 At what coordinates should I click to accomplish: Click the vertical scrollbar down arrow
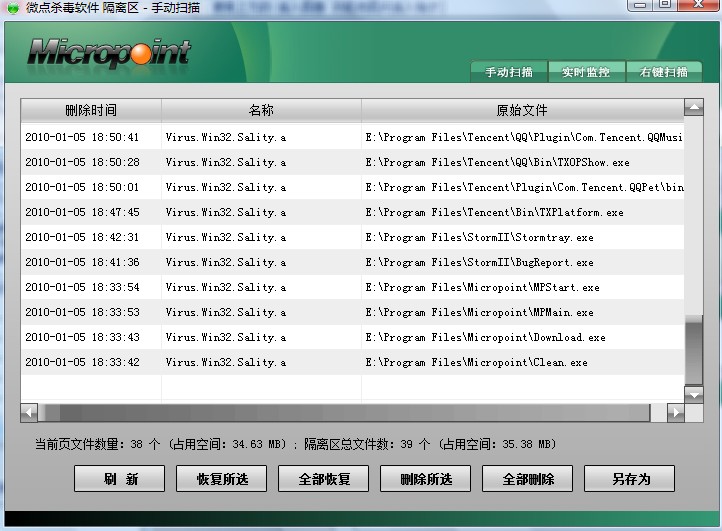click(693, 394)
